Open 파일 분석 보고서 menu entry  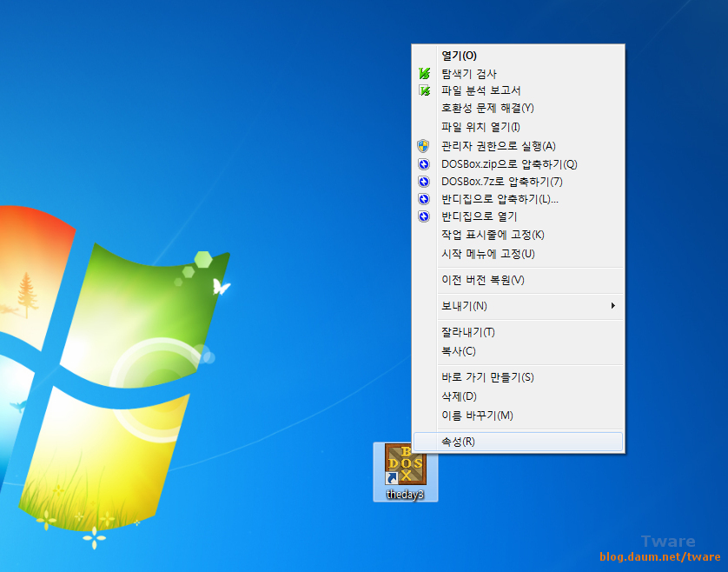point(518,90)
